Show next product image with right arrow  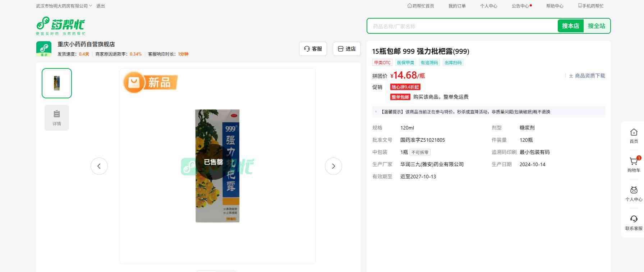point(333,166)
